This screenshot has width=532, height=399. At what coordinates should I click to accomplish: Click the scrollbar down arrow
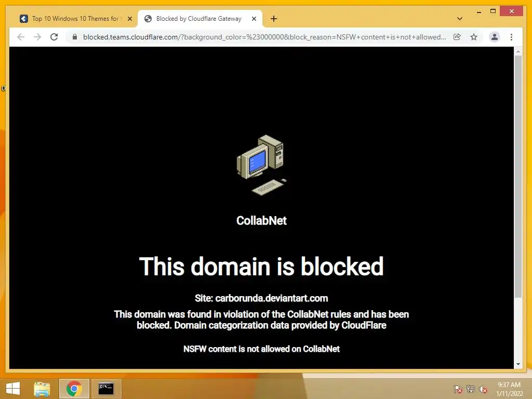518,364
